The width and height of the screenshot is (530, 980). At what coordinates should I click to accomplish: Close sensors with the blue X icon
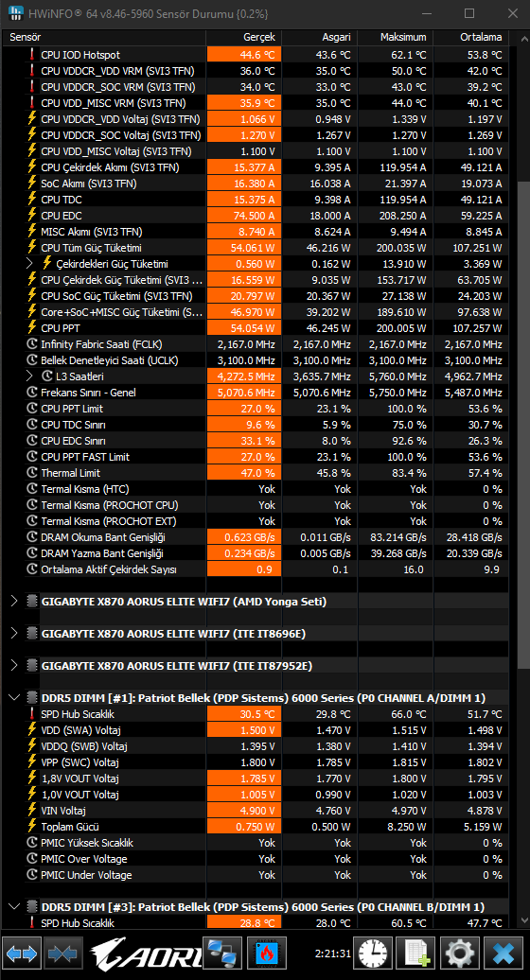coord(503,954)
